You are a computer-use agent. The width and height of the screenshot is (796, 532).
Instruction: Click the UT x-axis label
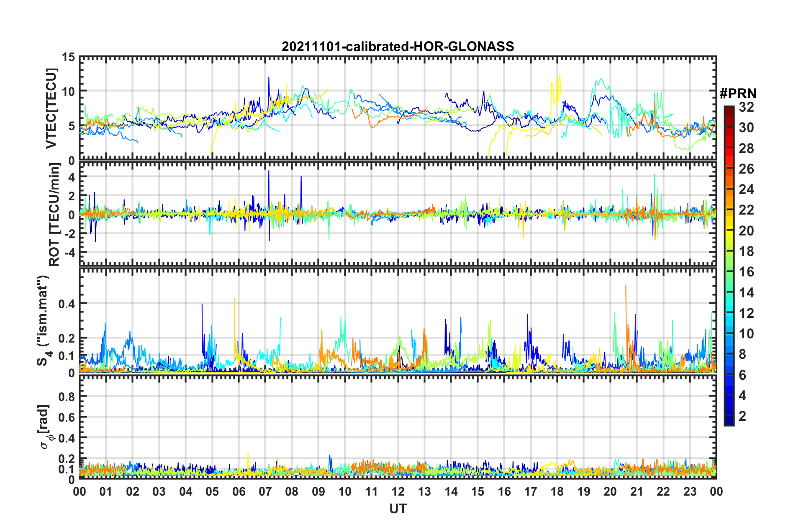[x=398, y=509]
